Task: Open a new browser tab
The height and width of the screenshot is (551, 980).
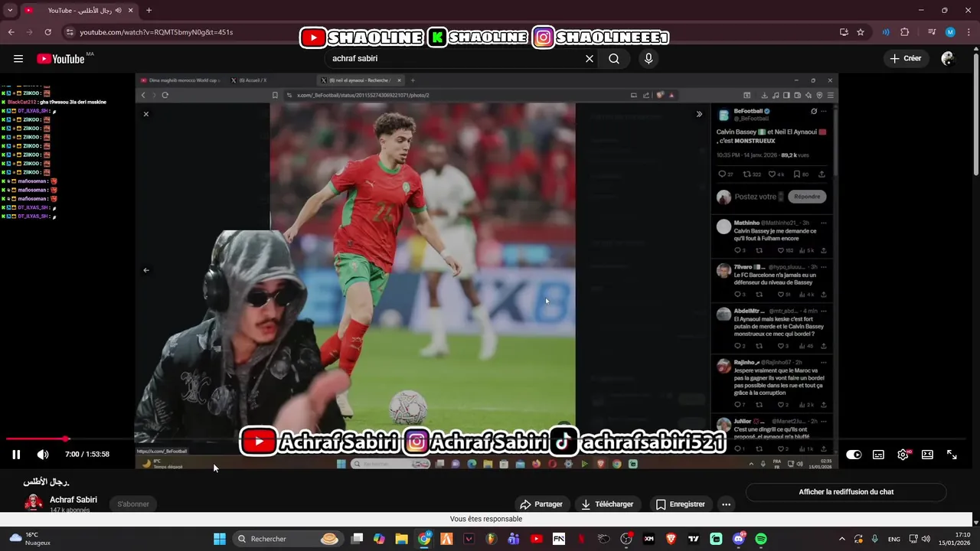Action: click(149, 11)
